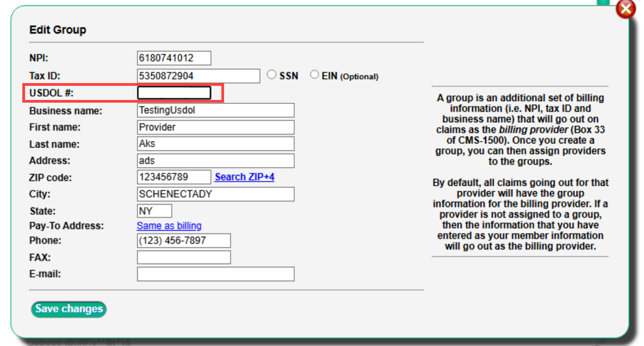Edit the ZIP code field
The height and width of the screenshot is (346, 644).
tap(174, 177)
